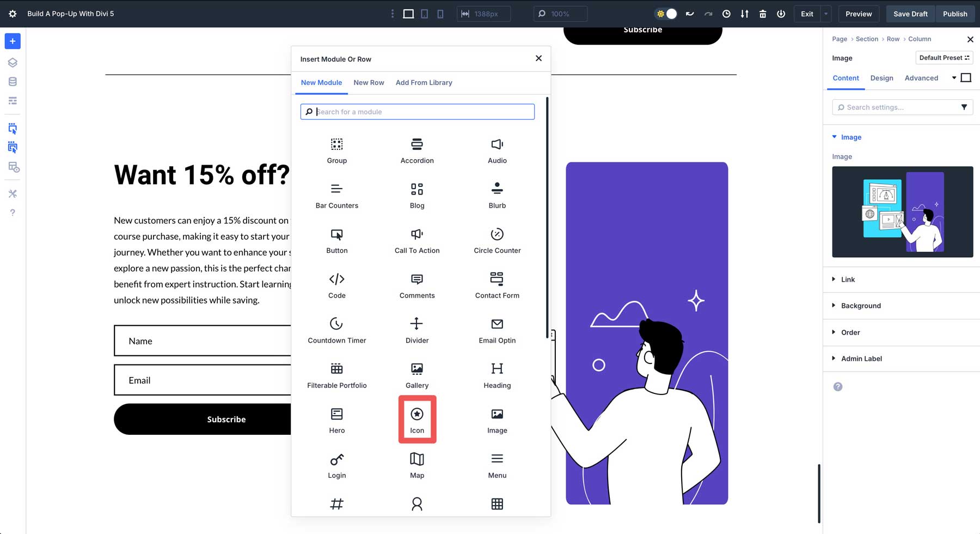This screenshot has height=534, width=980.
Task: Add a Countdown Timer module
Action: coord(336,330)
